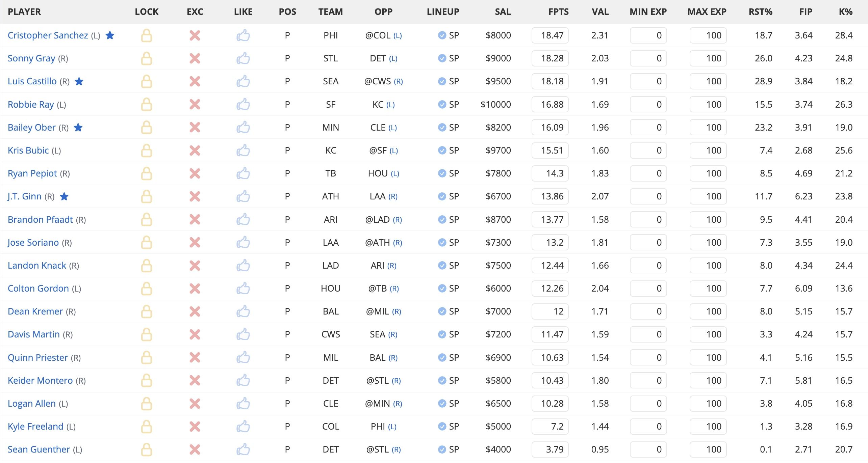
Task: Click Sean Guenther's 0.95 VAL value
Action: click(x=600, y=450)
